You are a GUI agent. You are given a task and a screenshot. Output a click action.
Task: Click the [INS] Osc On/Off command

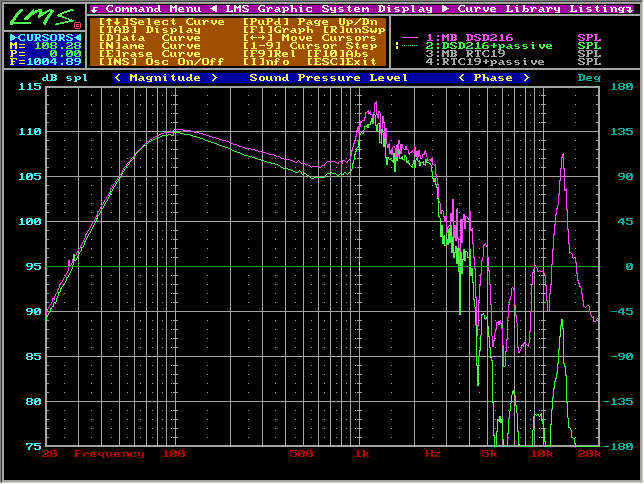click(x=162, y=62)
